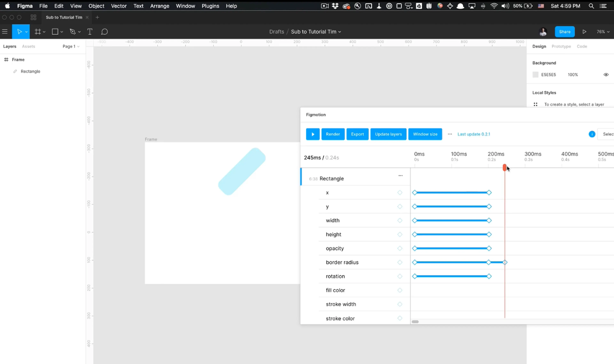Open the file name Sub to Tutorial Tim dropdown
The height and width of the screenshot is (364, 614).
click(316, 32)
